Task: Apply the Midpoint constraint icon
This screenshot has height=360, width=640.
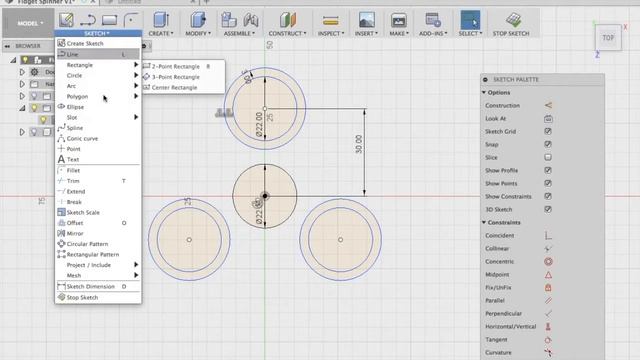Action: point(548,275)
